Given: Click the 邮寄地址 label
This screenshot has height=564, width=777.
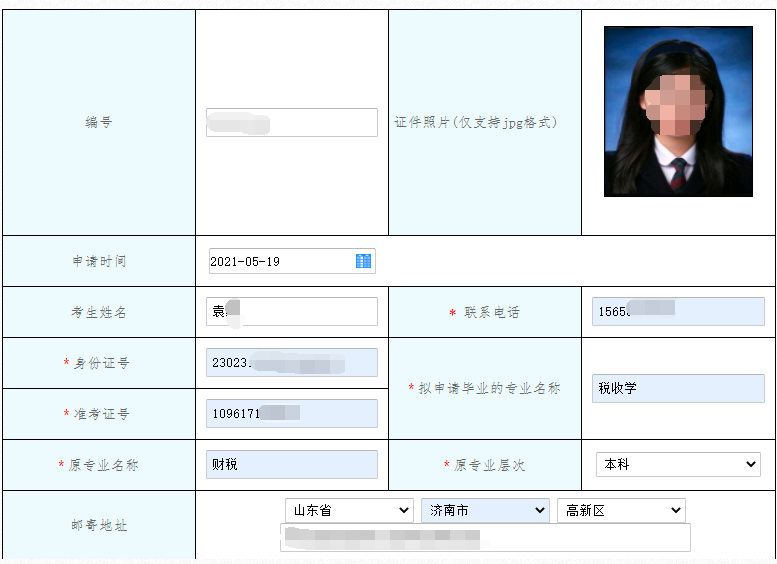Looking at the screenshot, I should tap(99, 525).
